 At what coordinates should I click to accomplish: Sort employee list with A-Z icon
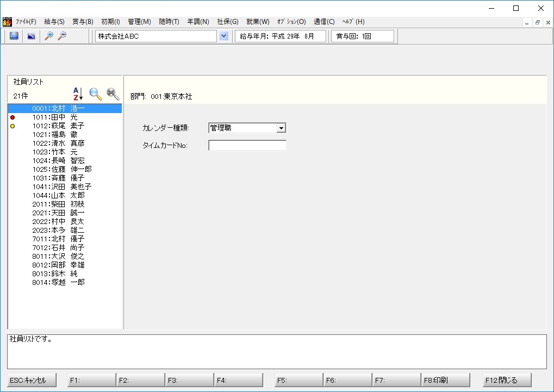tap(78, 94)
